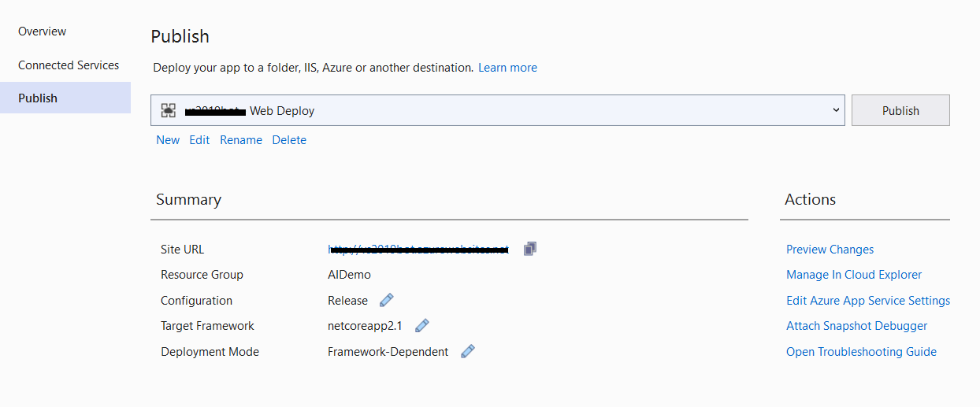Open the Learn more link
The image size is (980, 407).
(x=507, y=68)
